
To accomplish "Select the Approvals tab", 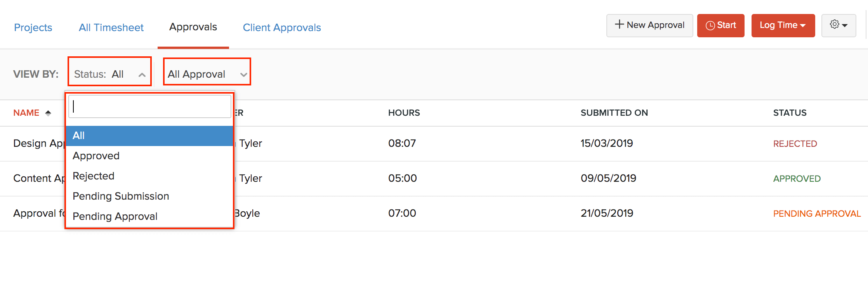I will pyautogui.click(x=193, y=27).
